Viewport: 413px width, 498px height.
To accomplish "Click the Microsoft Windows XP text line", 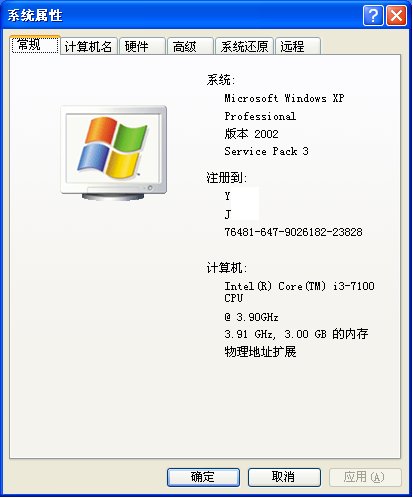I will pos(284,98).
